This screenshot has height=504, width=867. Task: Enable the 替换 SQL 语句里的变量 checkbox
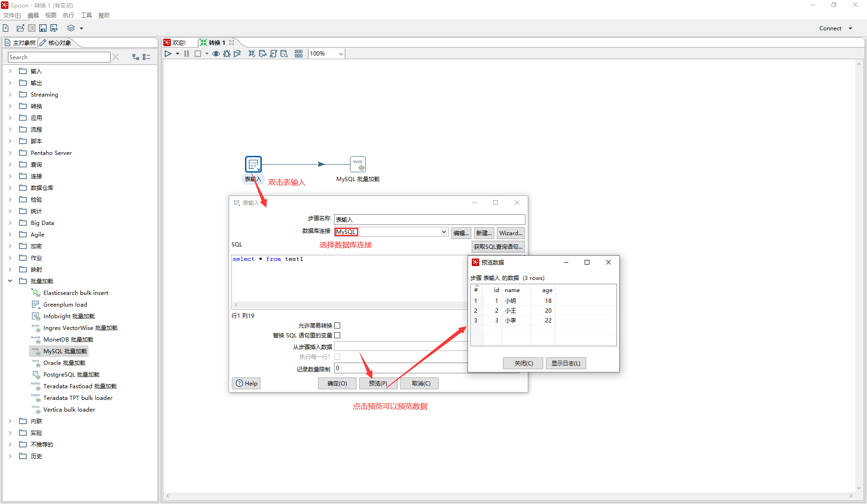pos(337,336)
